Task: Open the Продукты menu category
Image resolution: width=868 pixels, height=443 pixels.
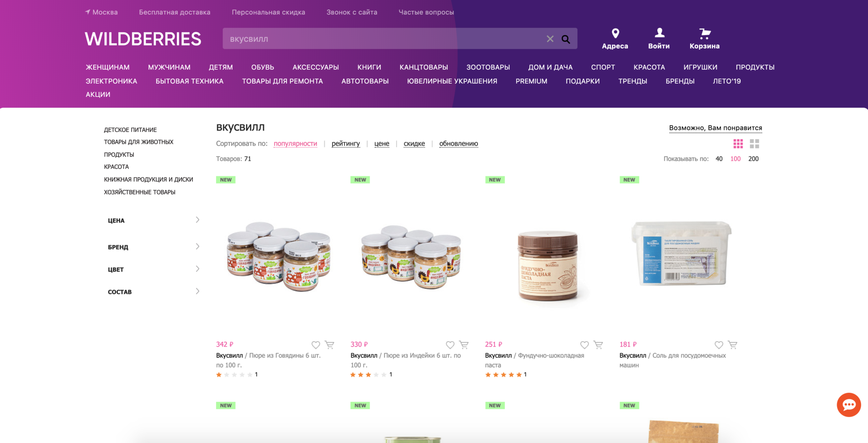Action: pyautogui.click(x=755, y=67)
